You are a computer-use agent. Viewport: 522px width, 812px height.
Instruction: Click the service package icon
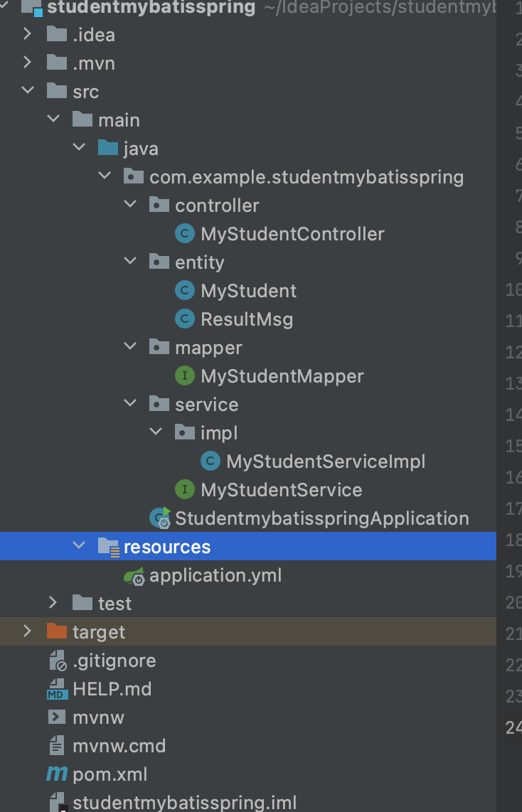[159, 404]
